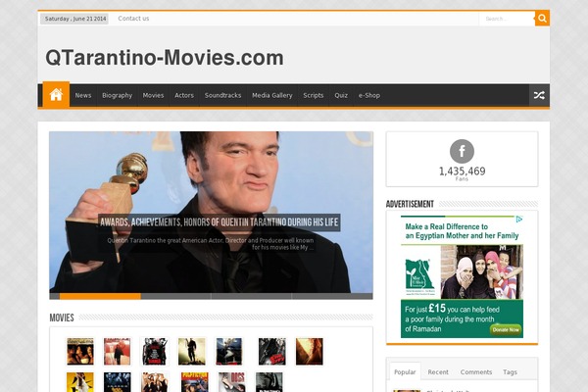This screenshot has width=588, height=392.
Task: Select Soundtracks in the navigation bar
Action: coord(222,95)
